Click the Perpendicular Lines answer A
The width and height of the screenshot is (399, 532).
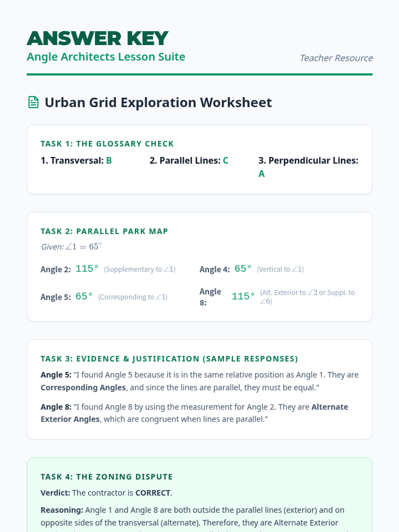[261, 174]
